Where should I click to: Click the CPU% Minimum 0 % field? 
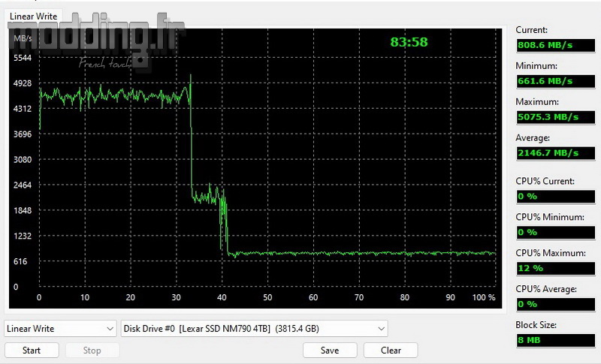(555, 233)
